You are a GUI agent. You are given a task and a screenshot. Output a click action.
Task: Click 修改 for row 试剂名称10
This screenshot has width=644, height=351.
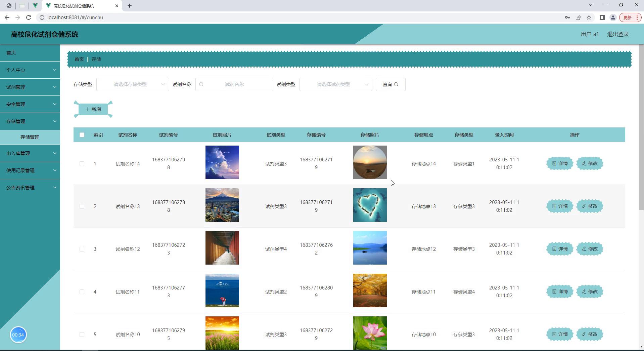[590, 334]
